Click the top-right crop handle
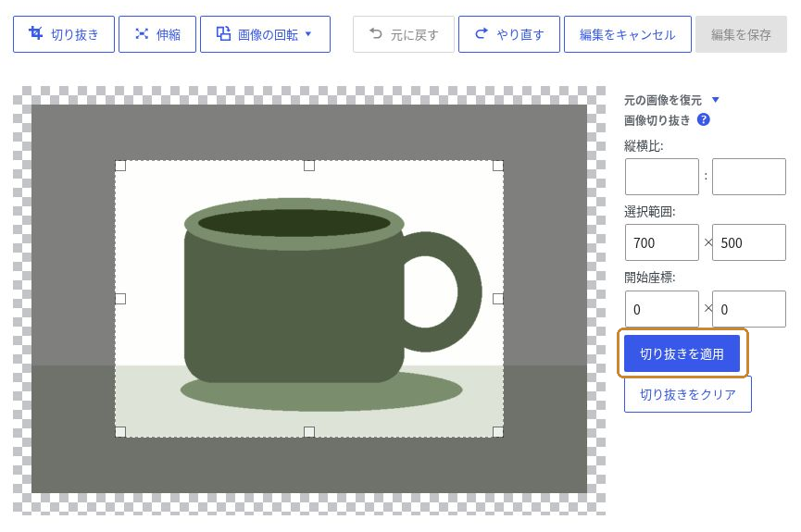801x532 pixels. (x=498, y=166)
